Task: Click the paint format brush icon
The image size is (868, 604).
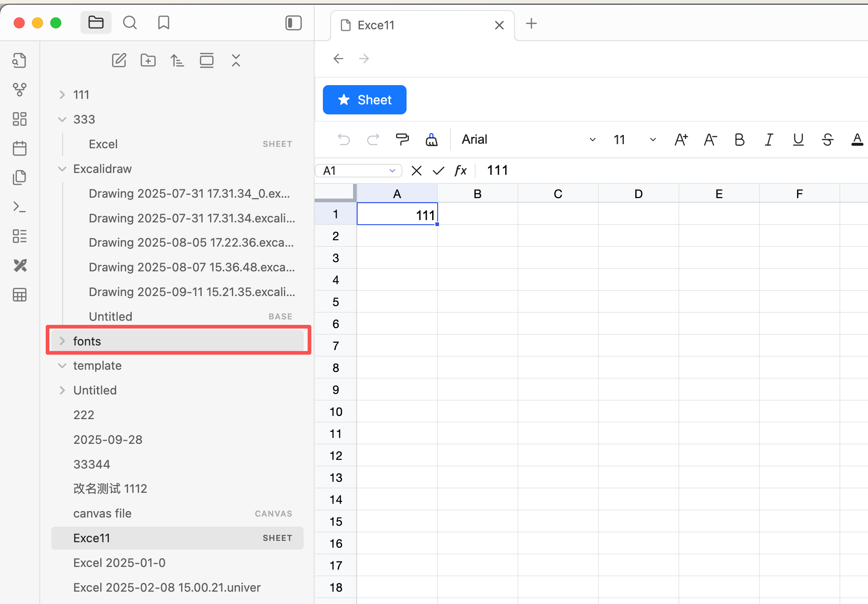Action: tap(402, 140)
